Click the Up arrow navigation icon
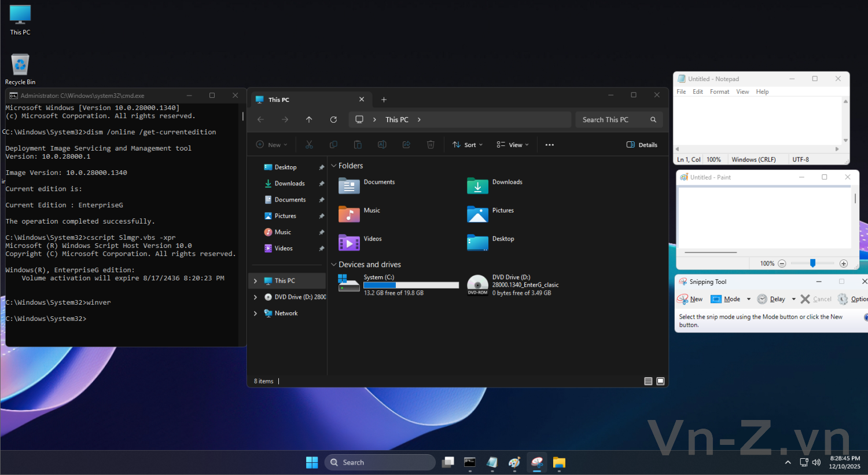Viewport: 868px width, 475px height. point(309,120)
